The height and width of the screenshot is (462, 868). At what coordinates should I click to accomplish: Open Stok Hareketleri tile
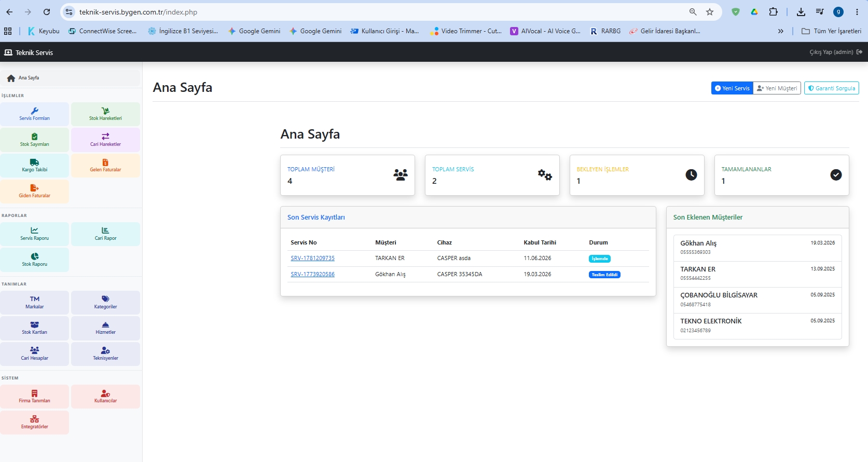[105, 114]
